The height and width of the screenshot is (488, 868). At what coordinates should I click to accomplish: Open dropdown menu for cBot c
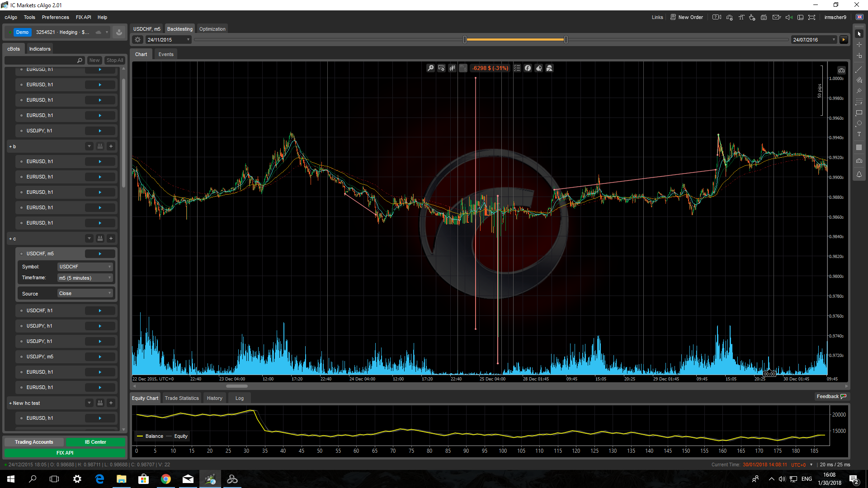[x=89, y=239]
